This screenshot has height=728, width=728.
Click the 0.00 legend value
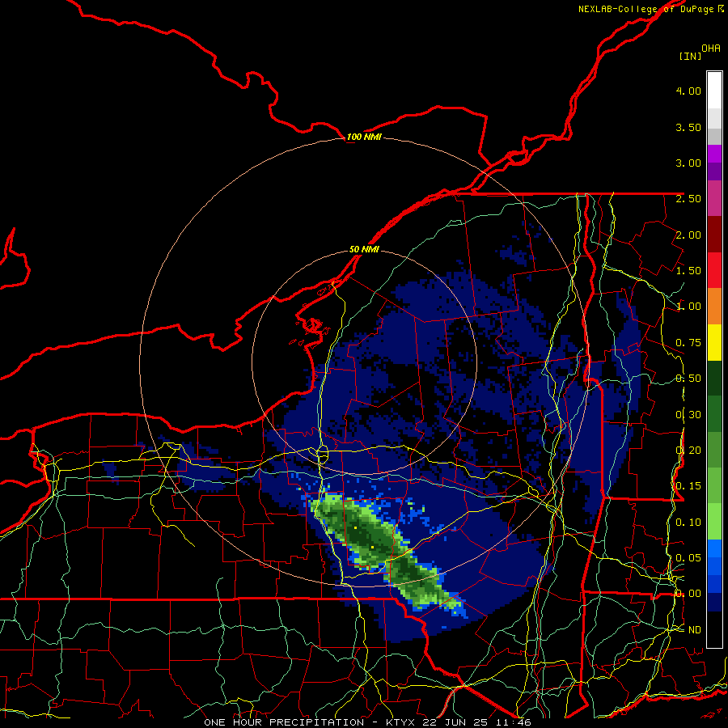pyautogui.click(x=688, y=594)
